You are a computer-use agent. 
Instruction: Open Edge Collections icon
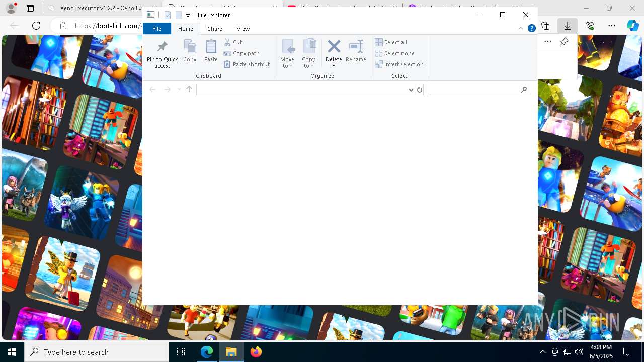coord(545,26)
